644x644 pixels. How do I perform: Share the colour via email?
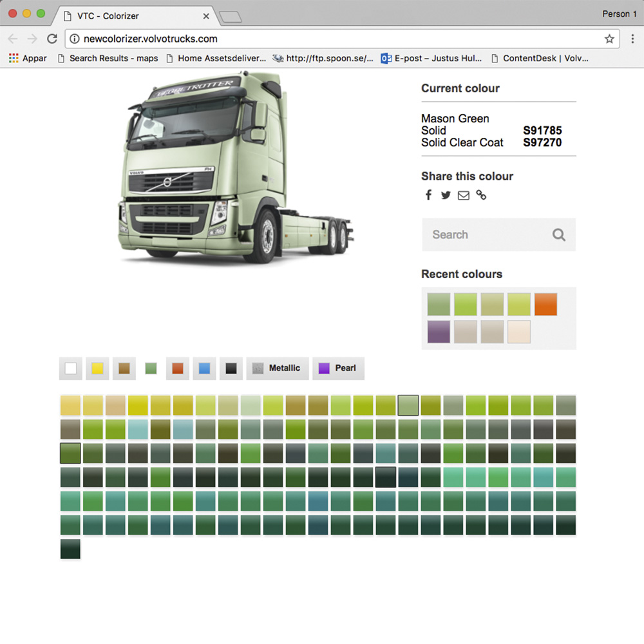pyautogui.click(x=463, y=195)
